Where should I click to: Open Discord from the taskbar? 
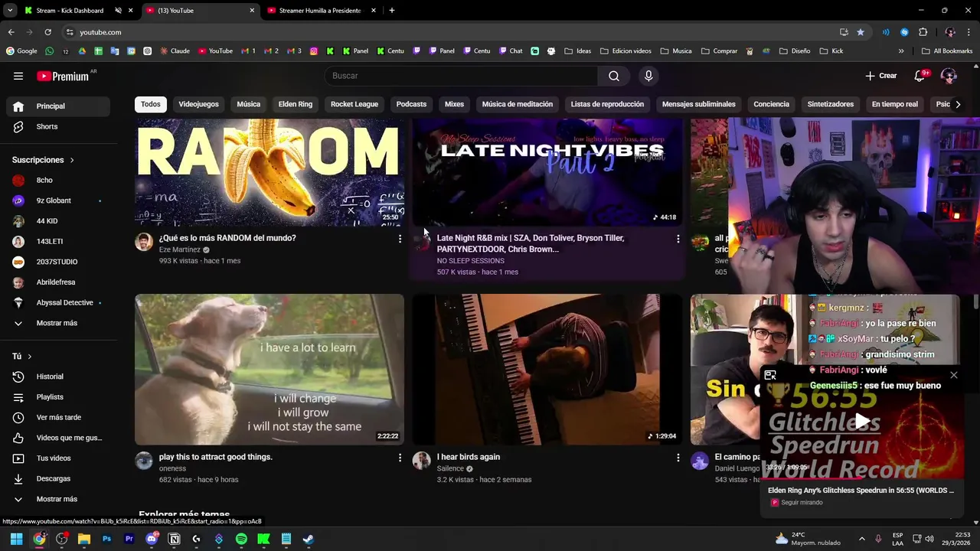point(152,539)
